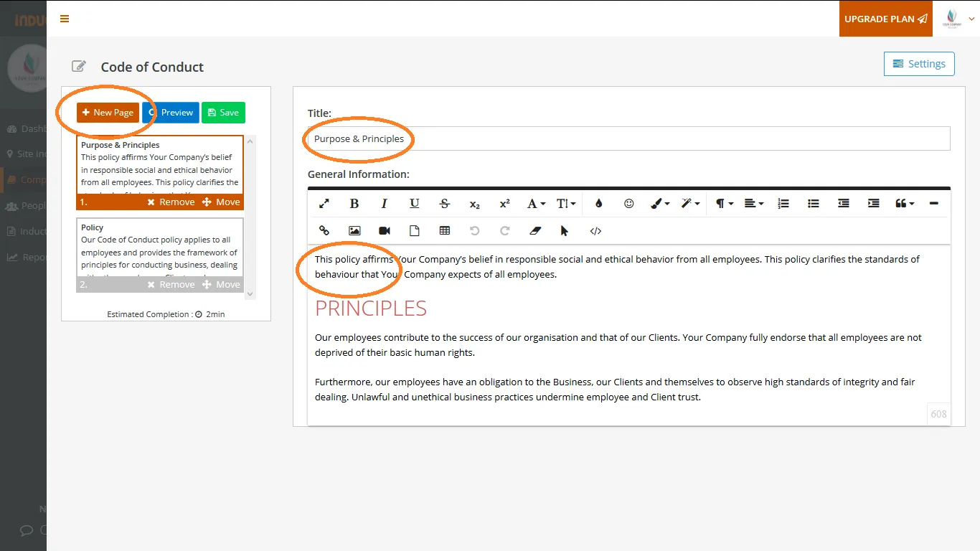Open the text color droplet picker
The width and height of the screenshot is (980, 551).
click(x=599, y=204)
